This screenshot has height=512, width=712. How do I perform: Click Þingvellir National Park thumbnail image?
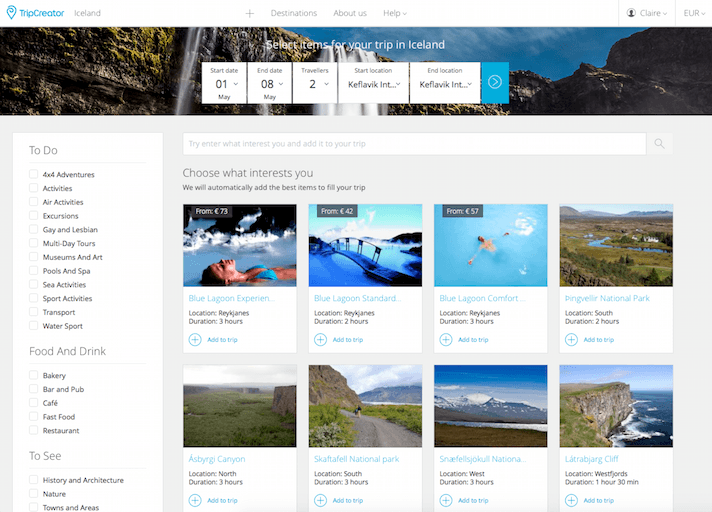point(616,245)
